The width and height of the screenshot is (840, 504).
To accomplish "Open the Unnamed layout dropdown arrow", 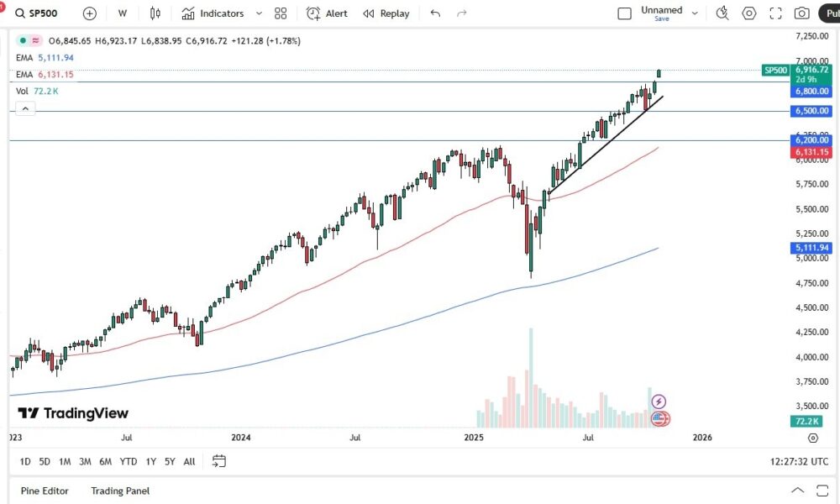I will point(695,13).
